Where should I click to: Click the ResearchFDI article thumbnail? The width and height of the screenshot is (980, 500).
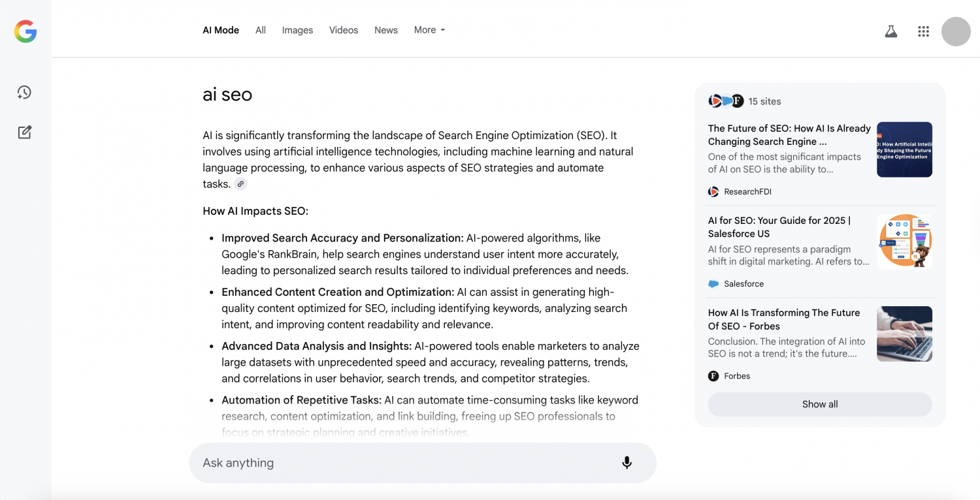904,149
